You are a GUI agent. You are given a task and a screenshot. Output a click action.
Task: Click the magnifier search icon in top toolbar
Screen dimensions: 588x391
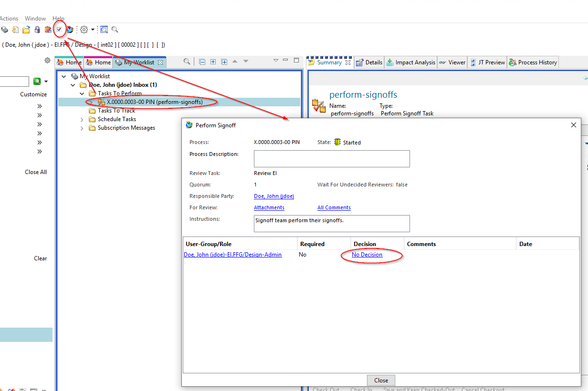(115, 30)
